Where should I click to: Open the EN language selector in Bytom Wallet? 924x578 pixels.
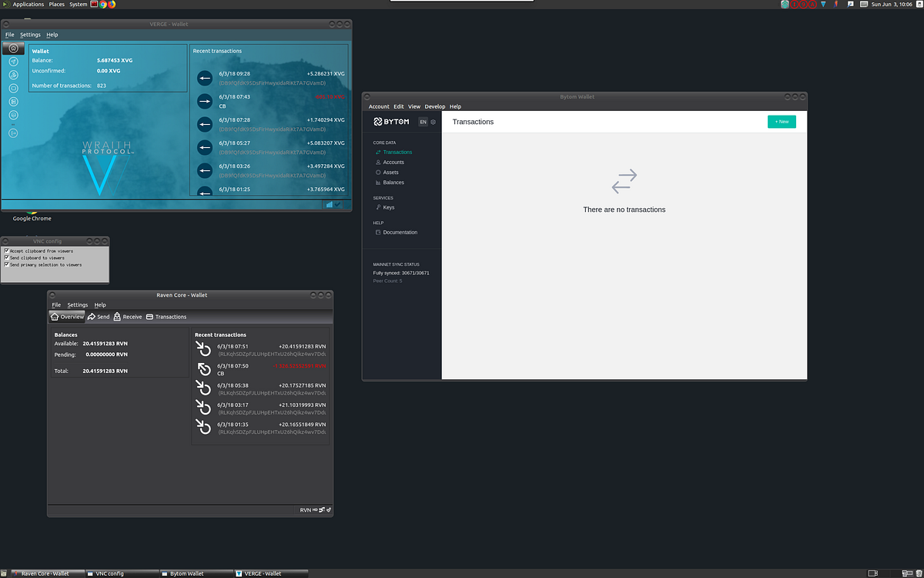coord(422,122)
